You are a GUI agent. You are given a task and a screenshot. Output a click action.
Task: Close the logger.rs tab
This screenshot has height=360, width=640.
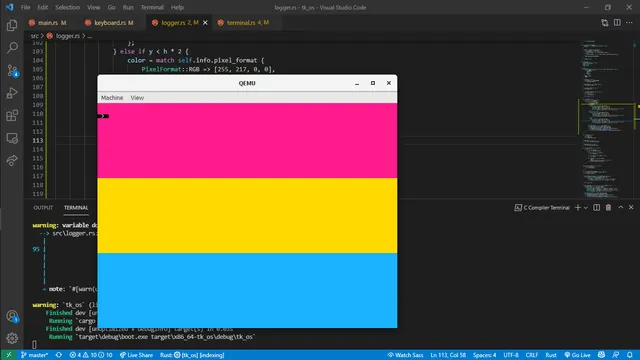[205, 23]
